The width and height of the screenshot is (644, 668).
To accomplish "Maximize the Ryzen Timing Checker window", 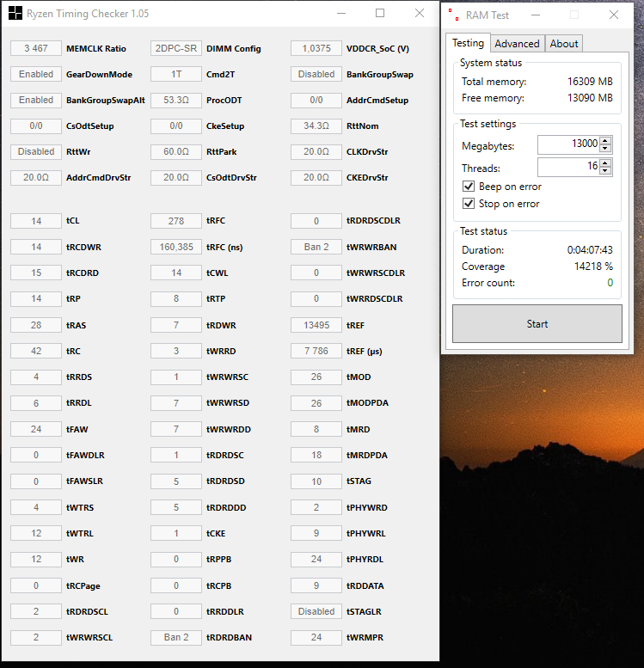I will 380,13.
